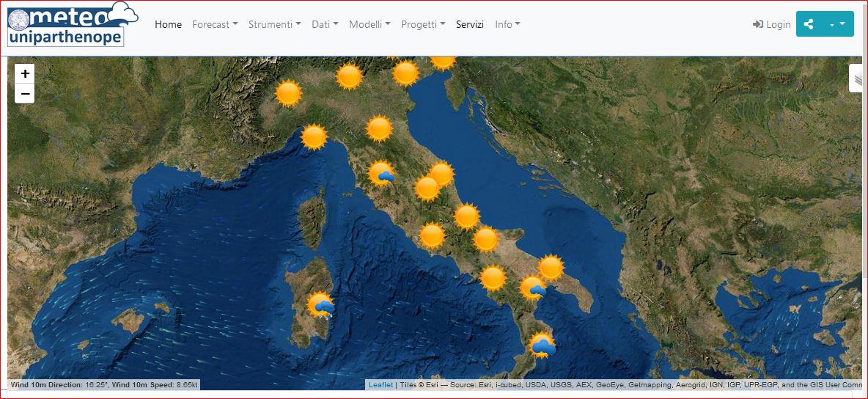
Task: Click the share icon button
Action: (x=809, y=24)
